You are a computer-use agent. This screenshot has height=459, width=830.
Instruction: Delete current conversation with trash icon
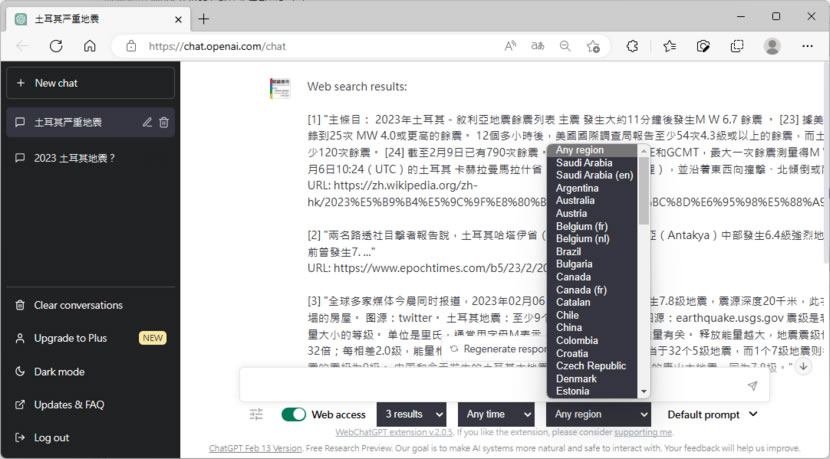164,122
